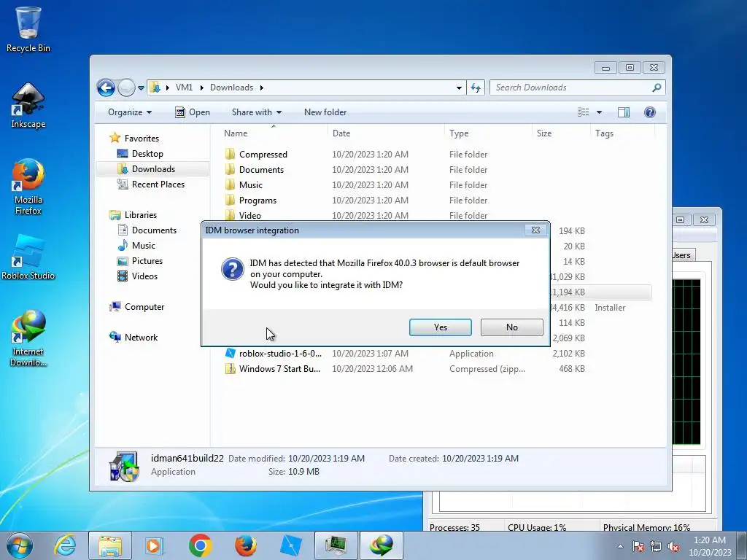Click the IDM taskbar button
The height and width of the screenshot is (560, 747).
[381, 545]
